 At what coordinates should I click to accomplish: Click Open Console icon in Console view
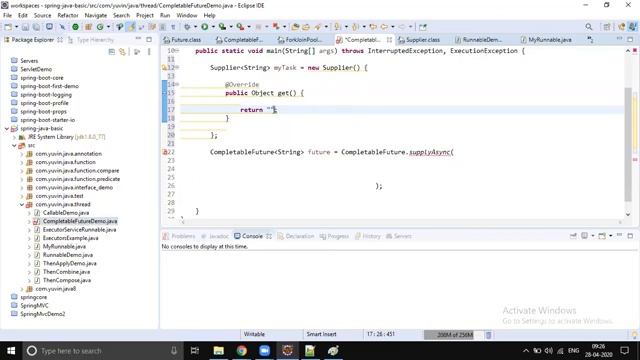[602, 236]
